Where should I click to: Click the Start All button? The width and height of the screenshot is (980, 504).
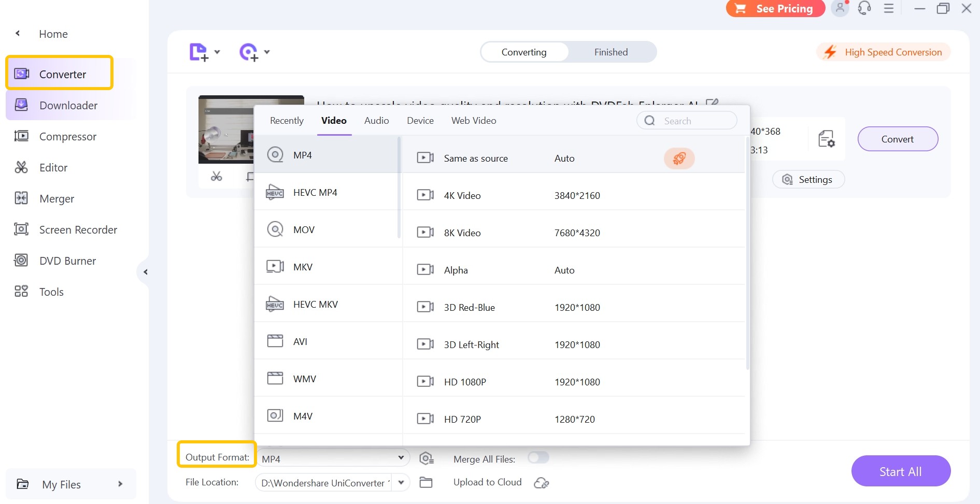click(901, 471)
